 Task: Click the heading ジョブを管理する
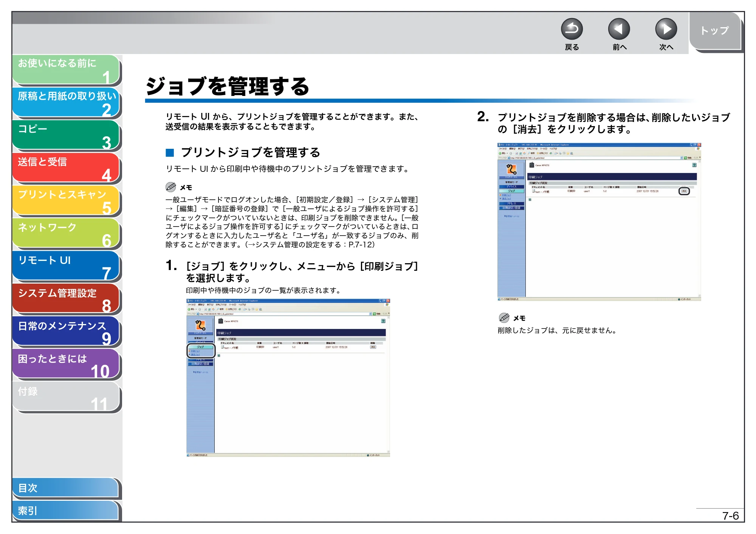pos(228,86)
